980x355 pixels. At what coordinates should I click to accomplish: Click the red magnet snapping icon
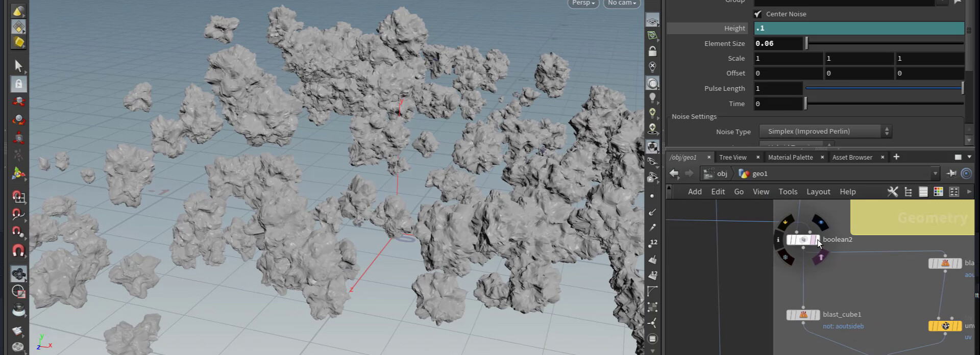point(18,251)
